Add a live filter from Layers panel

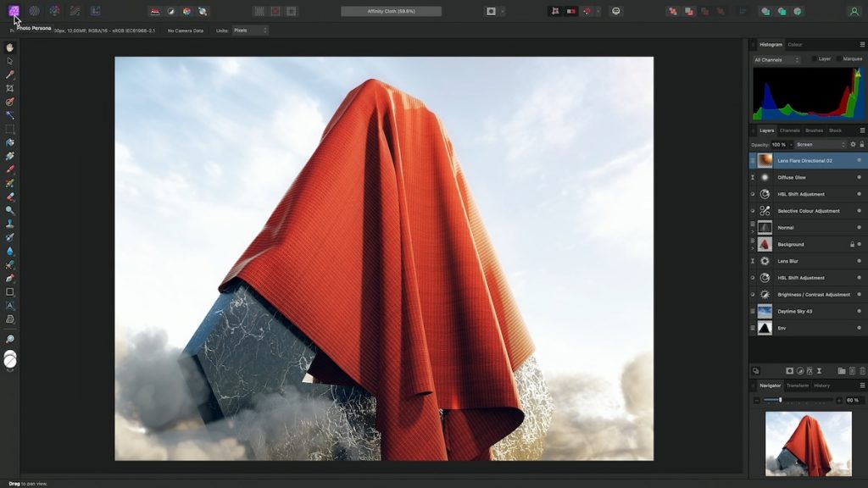pos(820,371)
